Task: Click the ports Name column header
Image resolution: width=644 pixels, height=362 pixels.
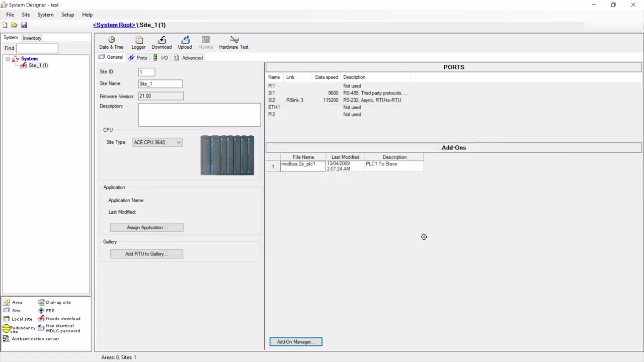Action: click(x=274, y=77)
